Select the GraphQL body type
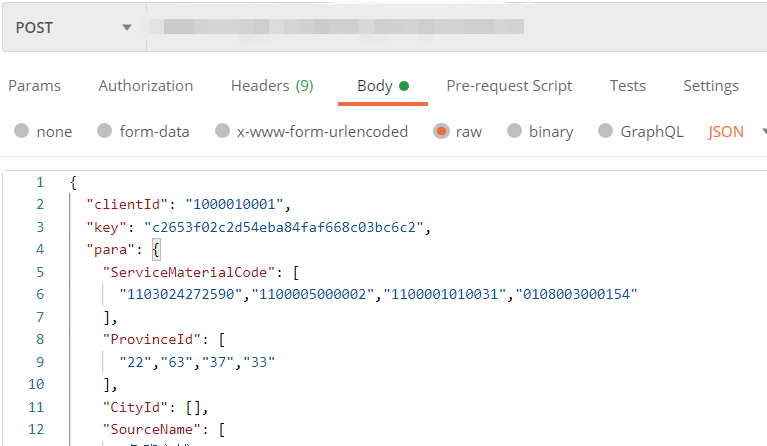Screen dimensions: 767x446 pyautogui.click(x=605, y=132)
